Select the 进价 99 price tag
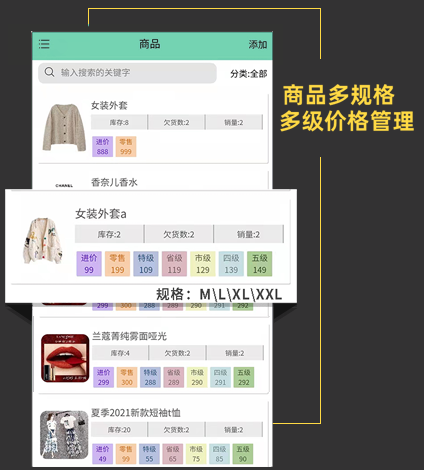The image size is (424, 470). [x=89, y=264]
